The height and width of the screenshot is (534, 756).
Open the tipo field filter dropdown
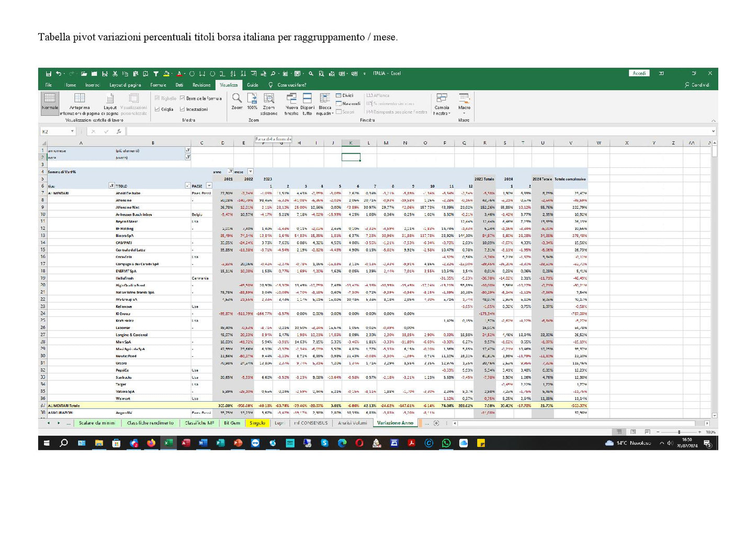(111, 186)
